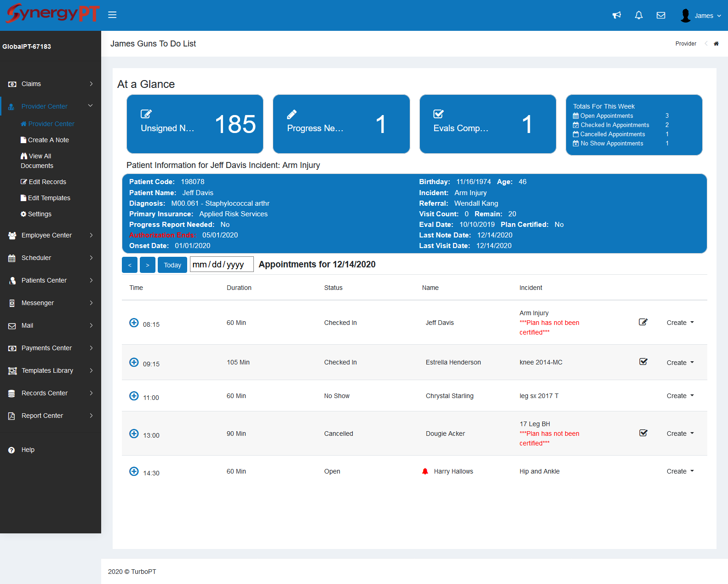Toggle sidebar with the hamburger menu icon
728x584 pixels.
tap(112, 15)
